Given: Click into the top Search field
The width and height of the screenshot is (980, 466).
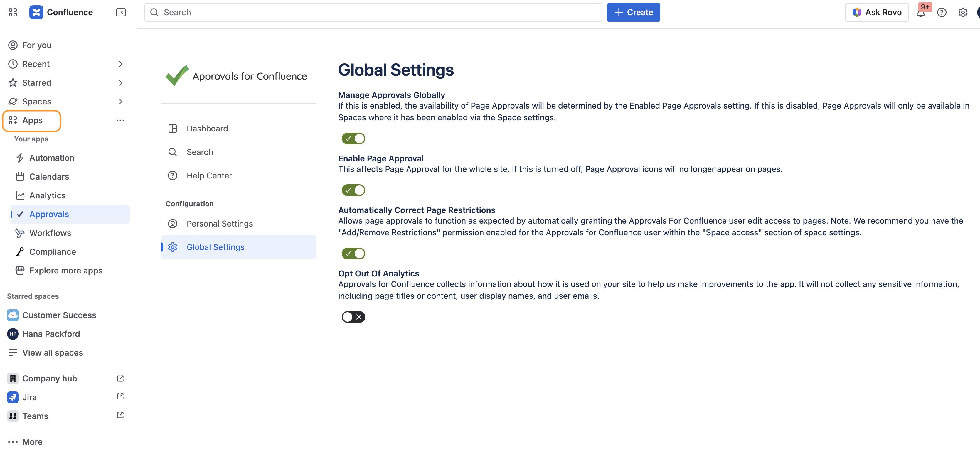Looking at the screenshot, I should [373, 13].
